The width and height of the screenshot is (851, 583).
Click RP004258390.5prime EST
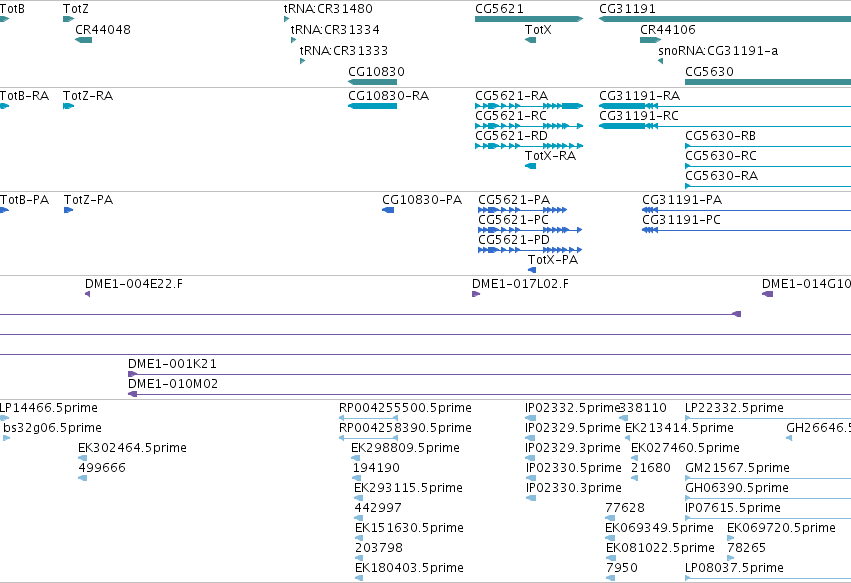pos(369,438)
